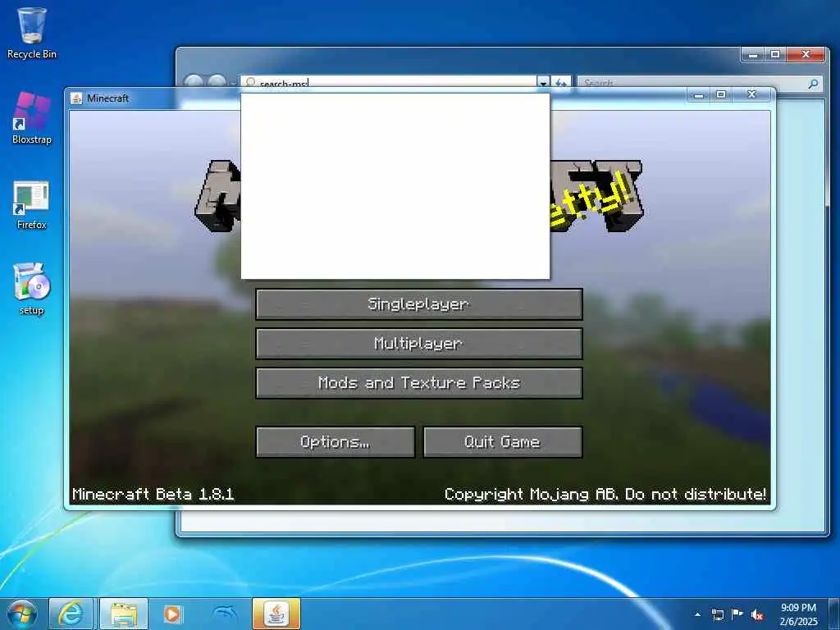Viewport: 840px width, 630px height.
Task: Select the setup installer desktop icon
Action: click(32, 290)
